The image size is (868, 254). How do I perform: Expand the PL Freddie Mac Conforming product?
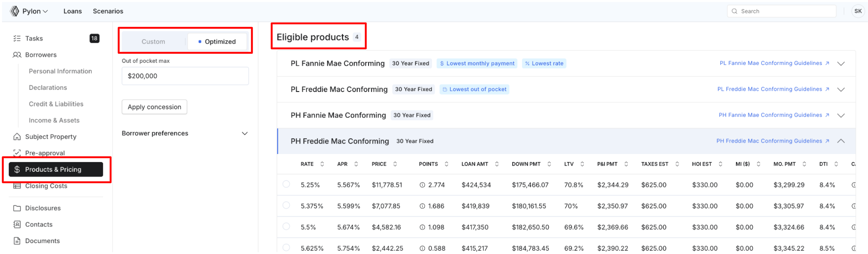[x=841, y=90]
